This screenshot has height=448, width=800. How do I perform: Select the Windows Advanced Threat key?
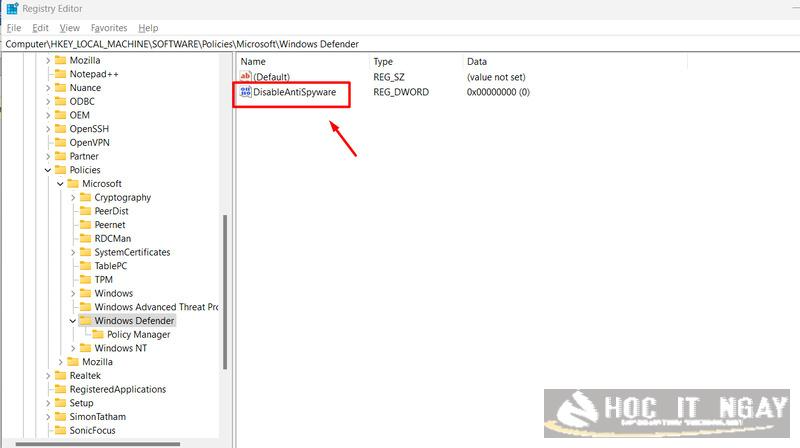point(156,307)
